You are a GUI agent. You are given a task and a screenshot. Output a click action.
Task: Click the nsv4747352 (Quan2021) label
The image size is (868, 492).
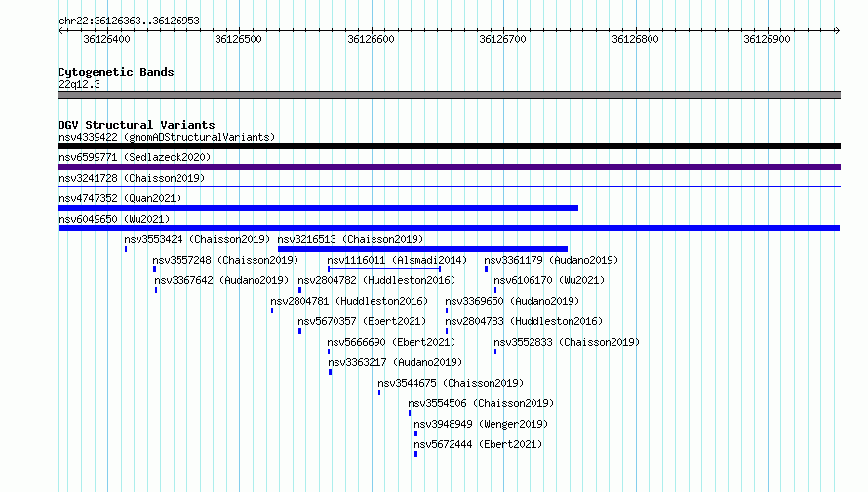[120, 198]
